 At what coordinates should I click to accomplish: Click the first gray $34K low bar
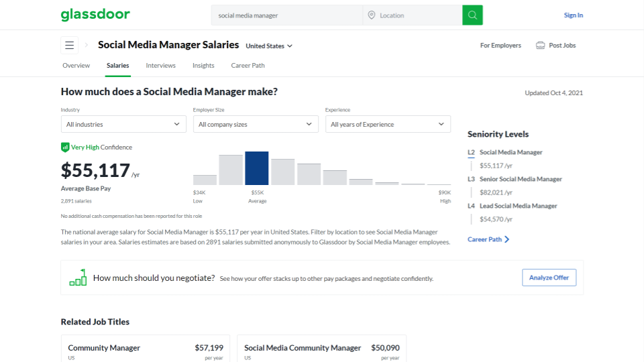205,180
